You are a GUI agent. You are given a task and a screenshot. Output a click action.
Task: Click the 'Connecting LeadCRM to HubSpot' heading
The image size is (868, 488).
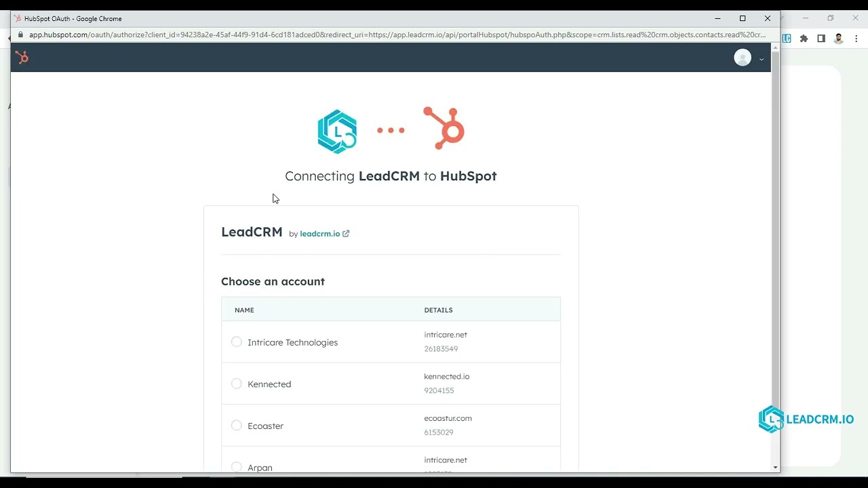[391, 176]
